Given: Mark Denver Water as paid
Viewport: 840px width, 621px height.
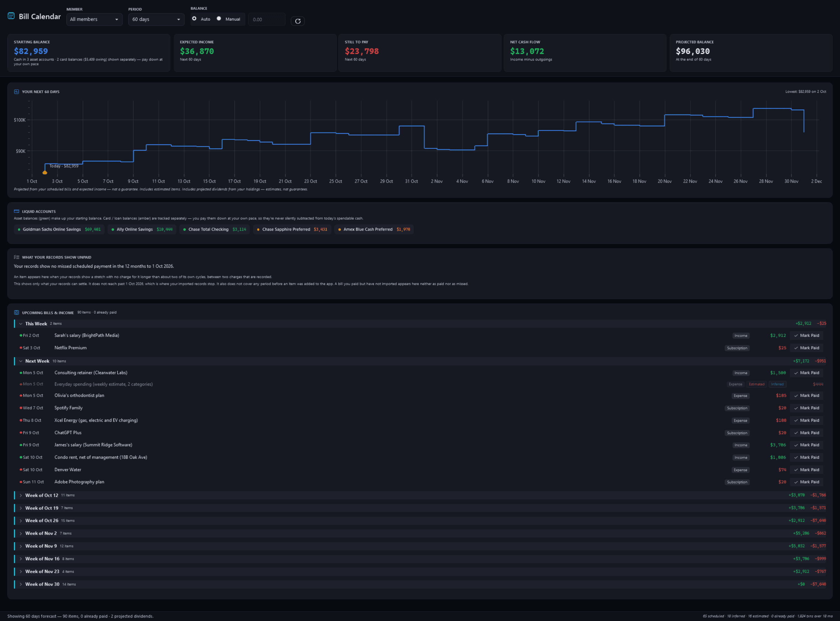Looking at the screenshot, I should [x=806, y=470].
